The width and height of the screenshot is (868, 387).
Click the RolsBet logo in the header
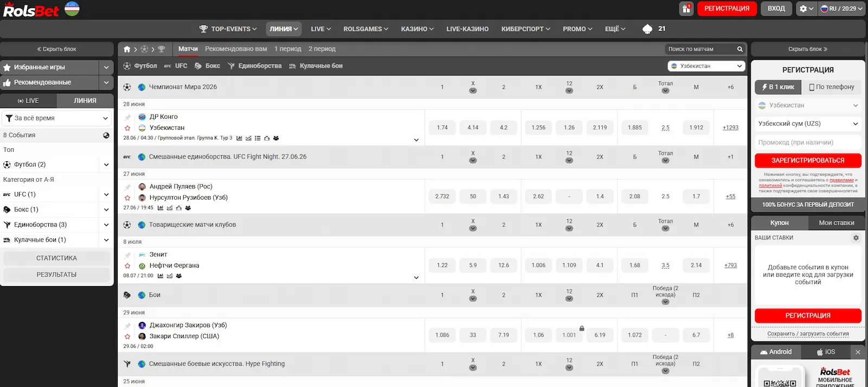point(31,9)
